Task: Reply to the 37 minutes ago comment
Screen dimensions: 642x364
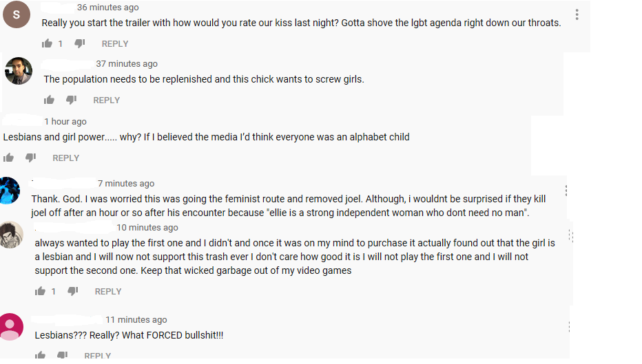Action: (107, 100)
